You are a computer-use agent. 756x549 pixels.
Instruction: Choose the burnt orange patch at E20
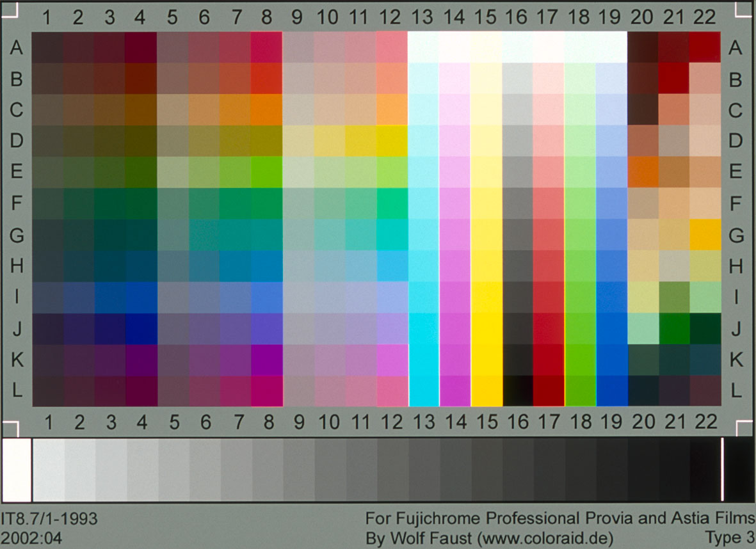click(x=643, y=172)
